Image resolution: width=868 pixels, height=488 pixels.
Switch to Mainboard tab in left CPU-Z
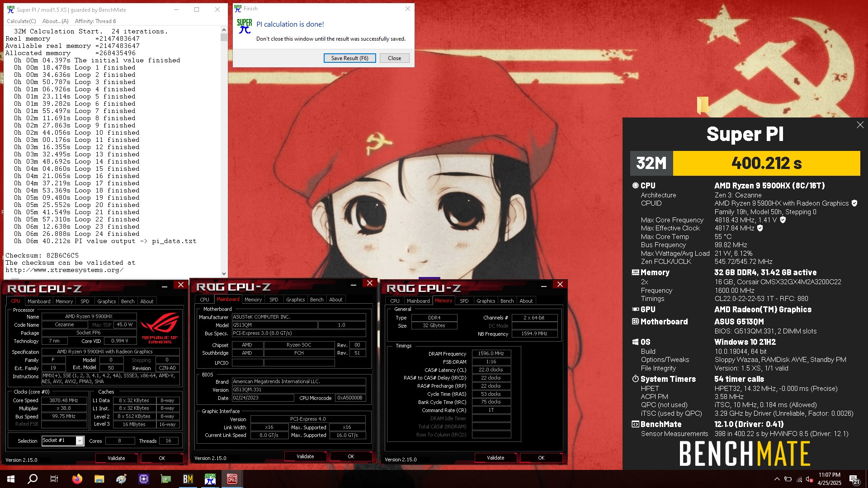39,301
